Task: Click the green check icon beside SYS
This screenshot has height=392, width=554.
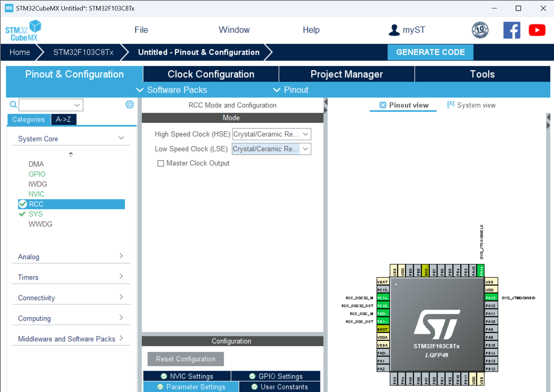Action: pyautogui.click(x=22, y=214)
